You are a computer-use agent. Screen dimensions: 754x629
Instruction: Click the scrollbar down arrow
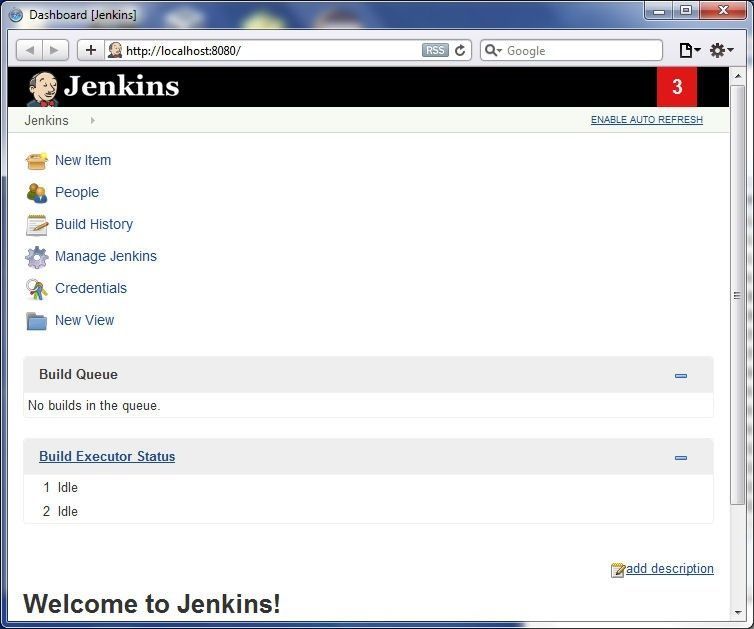click(737, 613)
